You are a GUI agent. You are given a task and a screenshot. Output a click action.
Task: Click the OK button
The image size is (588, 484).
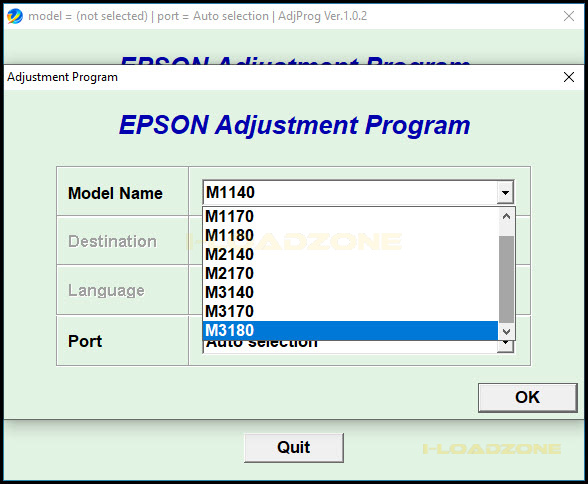[x=527, y=397]
